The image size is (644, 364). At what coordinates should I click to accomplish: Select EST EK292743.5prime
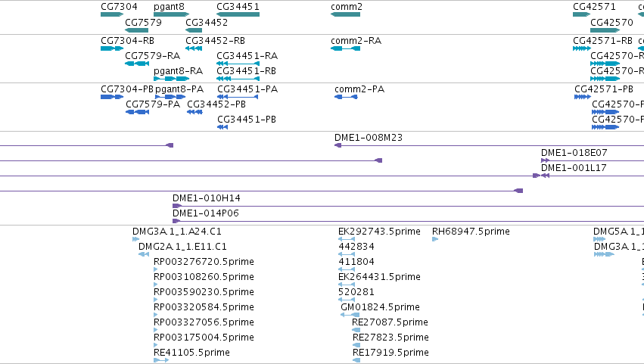[x=379, y=232]
